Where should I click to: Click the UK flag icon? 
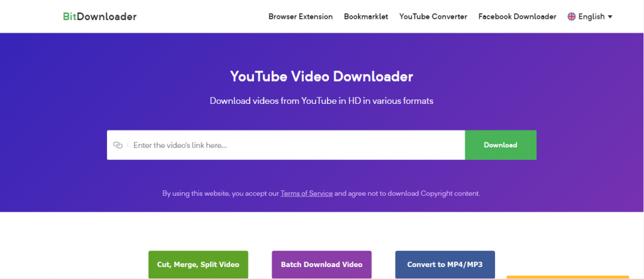coord(572,16)
